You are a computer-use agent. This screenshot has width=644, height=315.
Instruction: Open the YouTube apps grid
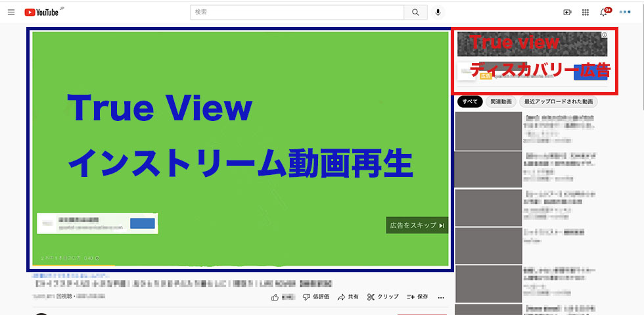[586, 12]
